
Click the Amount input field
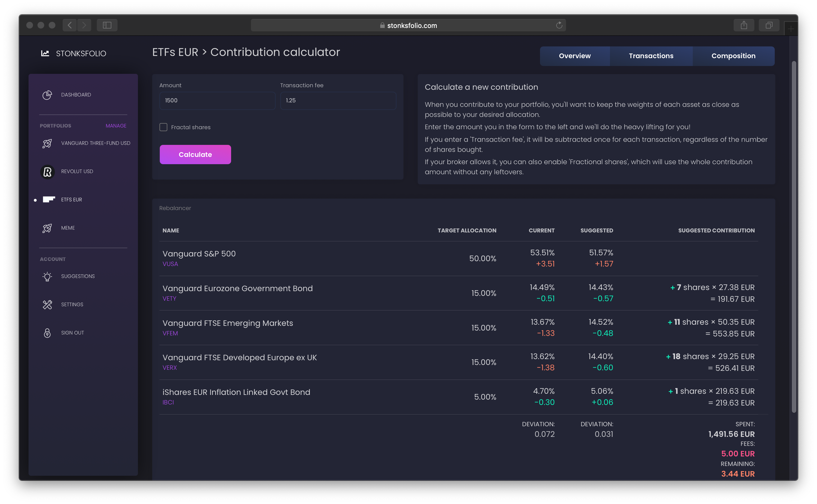217,101
